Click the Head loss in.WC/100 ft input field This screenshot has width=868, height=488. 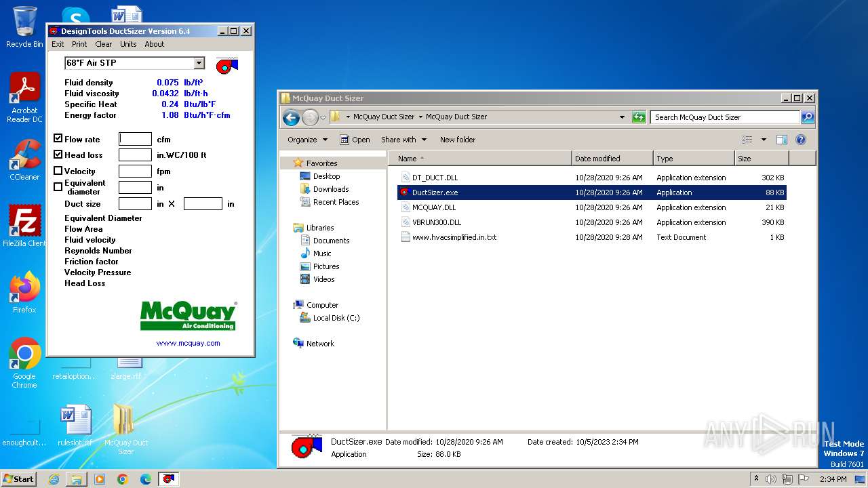coord(135,155)
